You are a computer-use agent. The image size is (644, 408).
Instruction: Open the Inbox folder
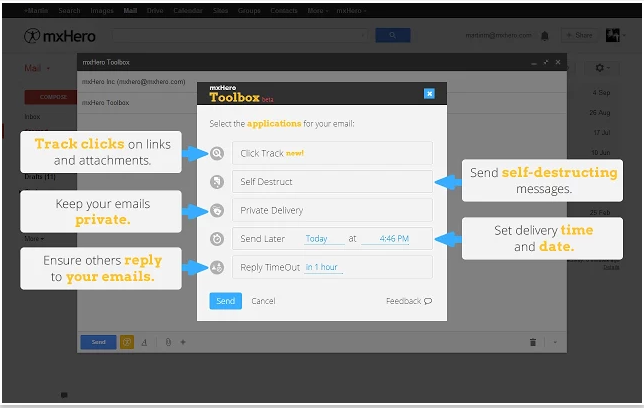click(x=32, y=117)
